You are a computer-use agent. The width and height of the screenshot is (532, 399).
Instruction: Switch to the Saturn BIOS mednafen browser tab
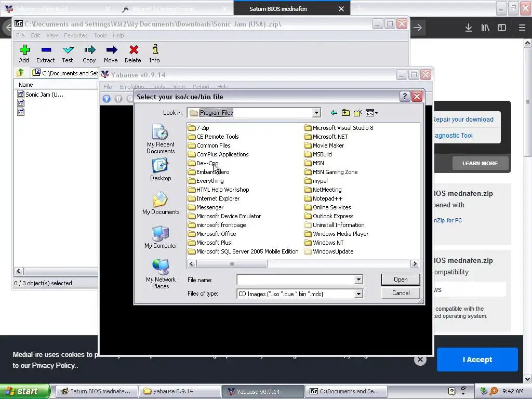(278, 9)
